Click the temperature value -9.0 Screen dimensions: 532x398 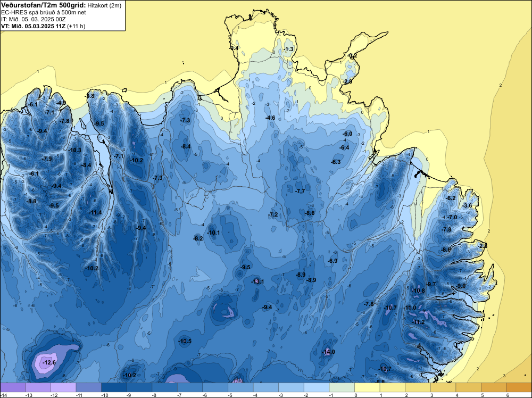461,286
